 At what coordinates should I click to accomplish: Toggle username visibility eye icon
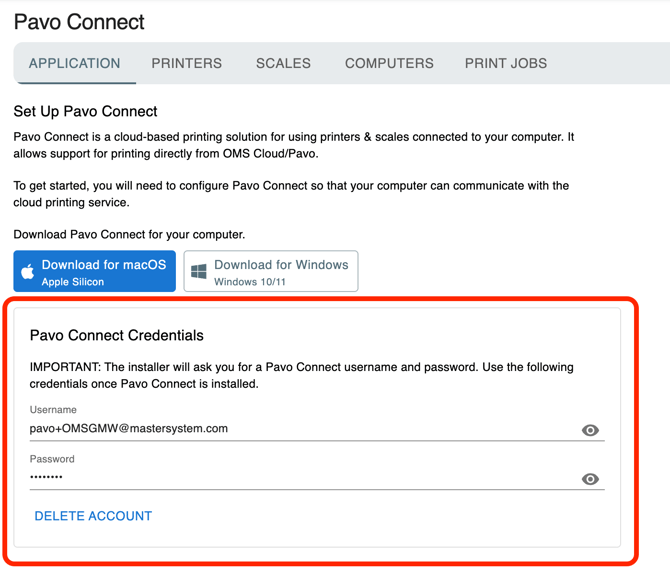[x=590, y=430]
